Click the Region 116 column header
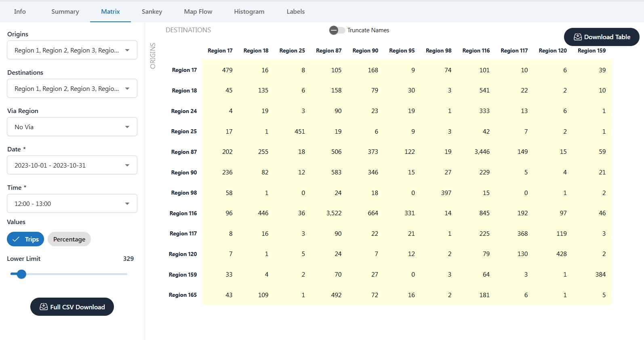This screenshot has height=340, width=644. (x=476, y=50)
